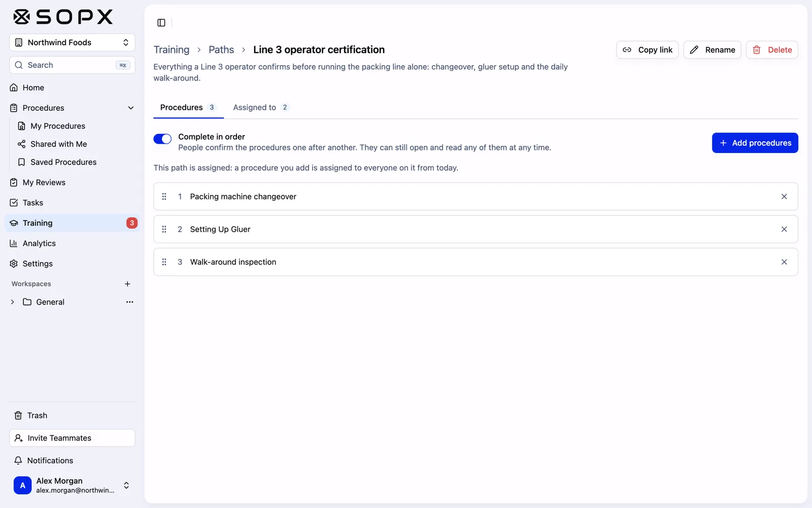
Task: Toggle the sidebar collapse icon
Action: 161,22
